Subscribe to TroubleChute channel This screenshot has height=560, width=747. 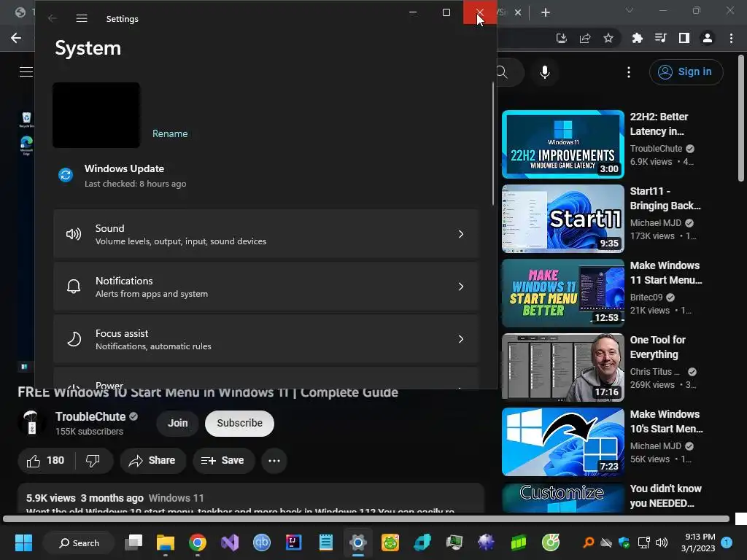239,424
